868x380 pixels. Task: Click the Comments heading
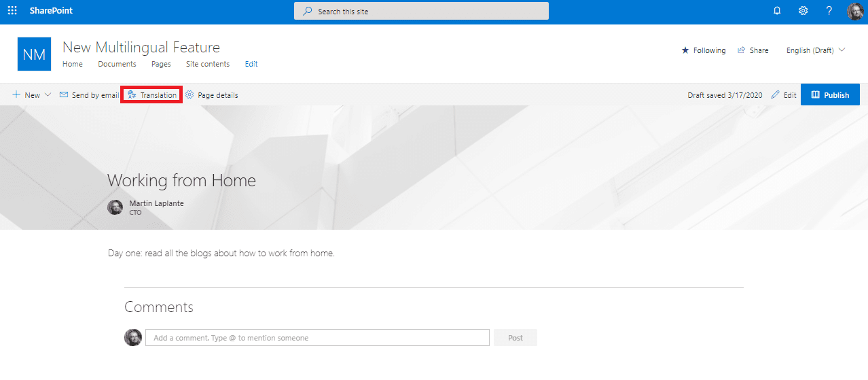click(159, 307)
